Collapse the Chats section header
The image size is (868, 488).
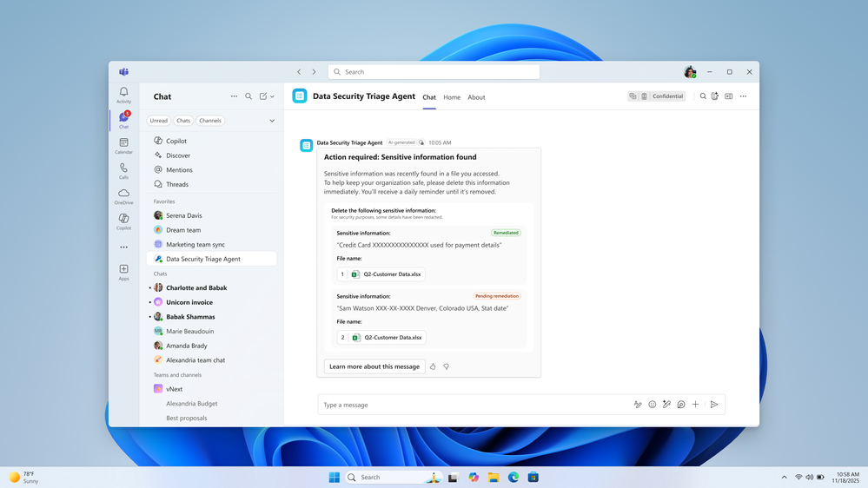160,274
